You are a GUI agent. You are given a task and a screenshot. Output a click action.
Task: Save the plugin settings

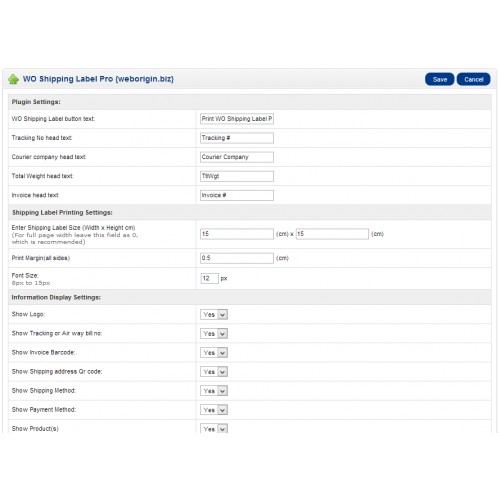[439, 79]
